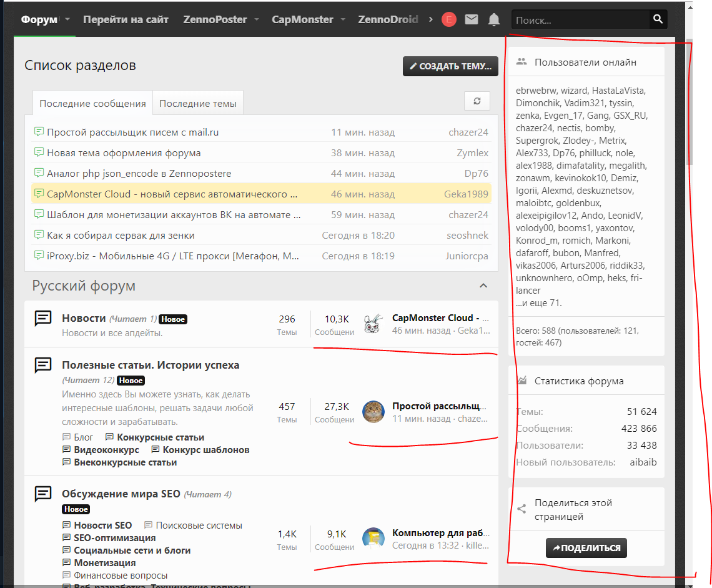Click the message icon beside Простой рассыльщик писем

[39, 132]
